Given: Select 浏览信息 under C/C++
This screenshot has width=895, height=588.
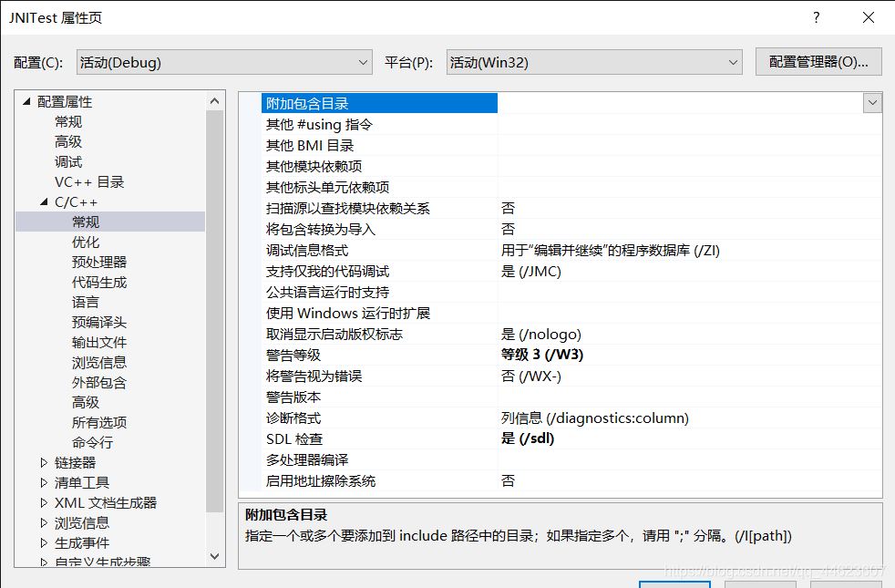Looking at the screenshot, I should click(x=99, y=362).
